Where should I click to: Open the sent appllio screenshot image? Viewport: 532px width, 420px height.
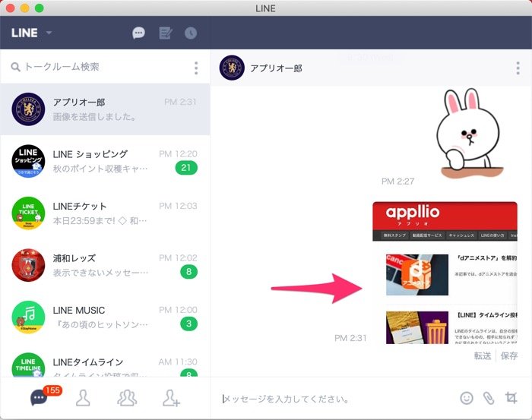445,273
